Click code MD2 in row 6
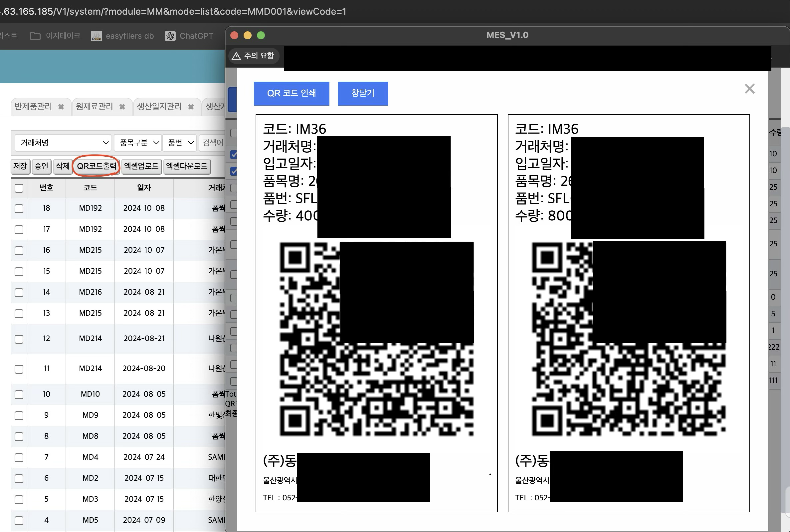Screen dimensions: 790x532 (90, 478)
